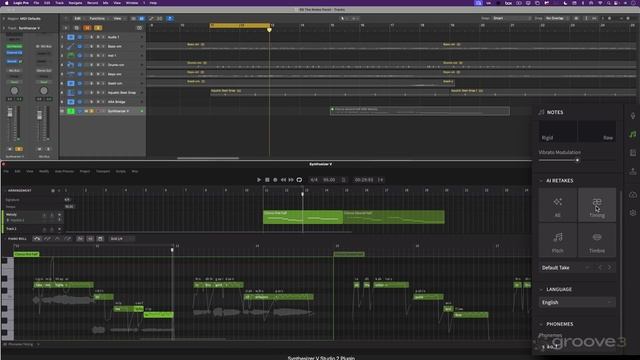The height and width of the screenshot is (360, 640).
Task: Click Play in Synthesizer V transport
Action: [x=259, y=180]
